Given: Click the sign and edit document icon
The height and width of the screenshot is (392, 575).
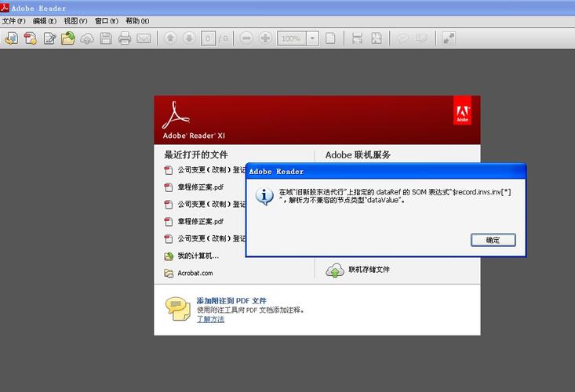Looking at the screenshot, I should [49, 38].
